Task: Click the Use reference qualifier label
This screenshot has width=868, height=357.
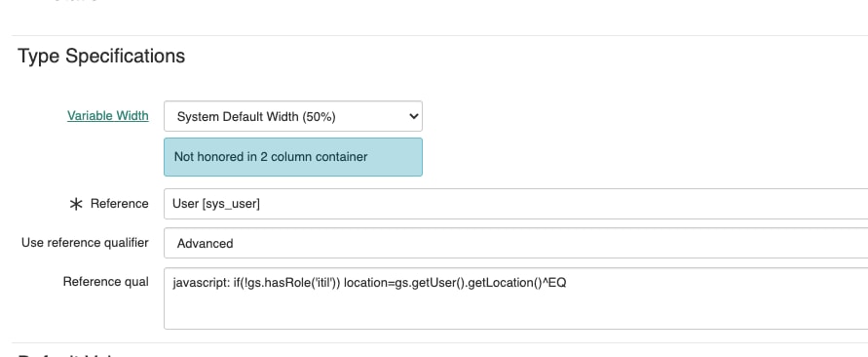Action: point(85,243)
